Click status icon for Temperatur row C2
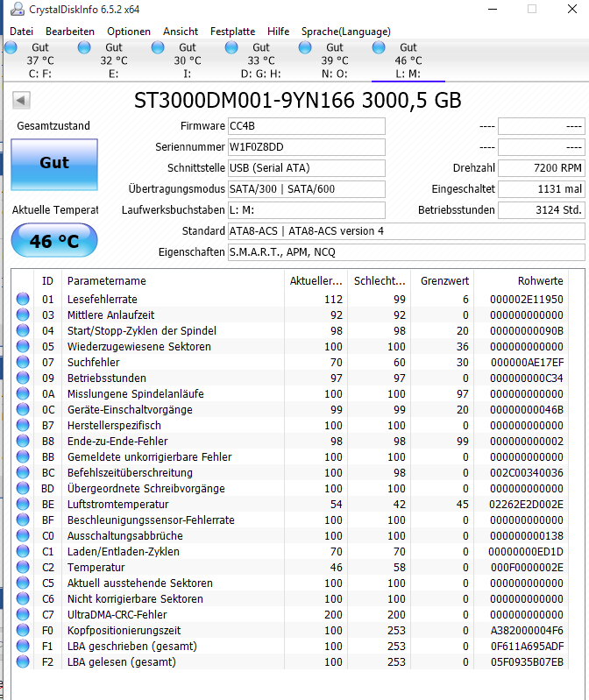Viewport: 589px width, 700px height. pos(23,567)
